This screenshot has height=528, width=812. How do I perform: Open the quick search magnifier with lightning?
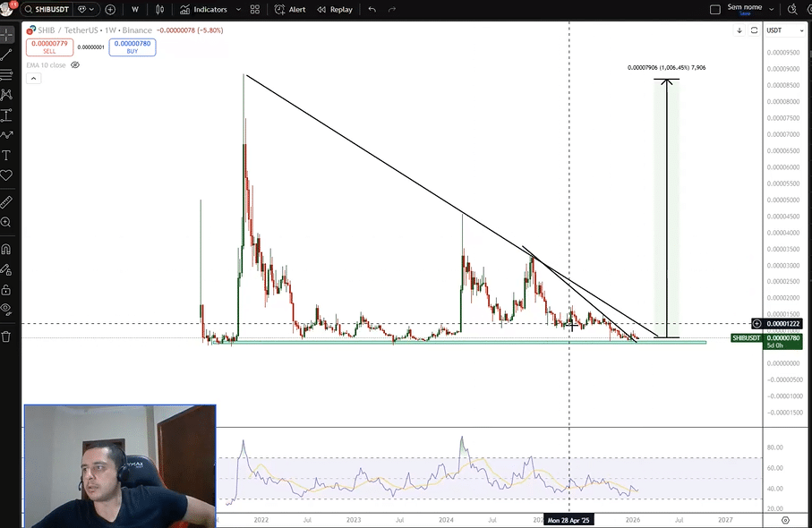[x=792, y=9]
